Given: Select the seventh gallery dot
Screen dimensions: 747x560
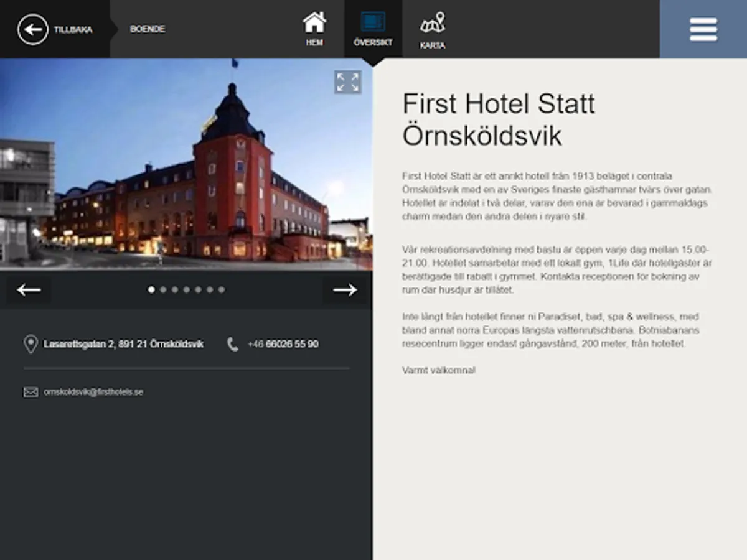Looking at the screenshot, I should [221, 289].
